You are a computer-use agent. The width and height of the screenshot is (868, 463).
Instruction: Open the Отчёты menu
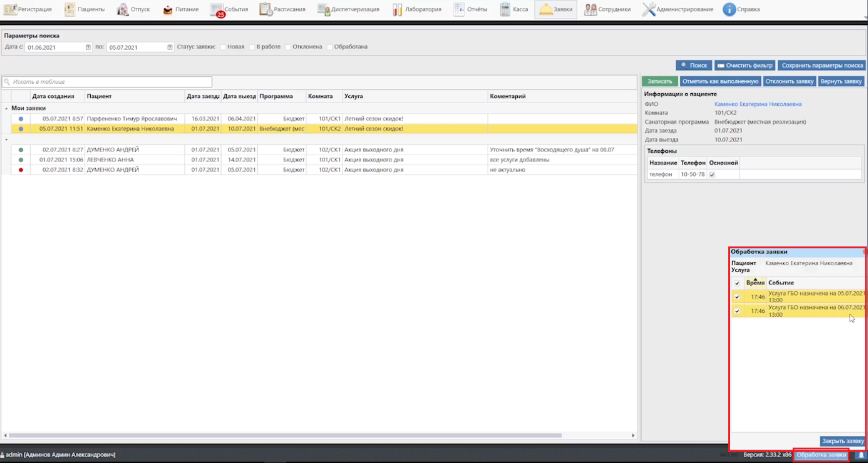click(x=470, y=9)
